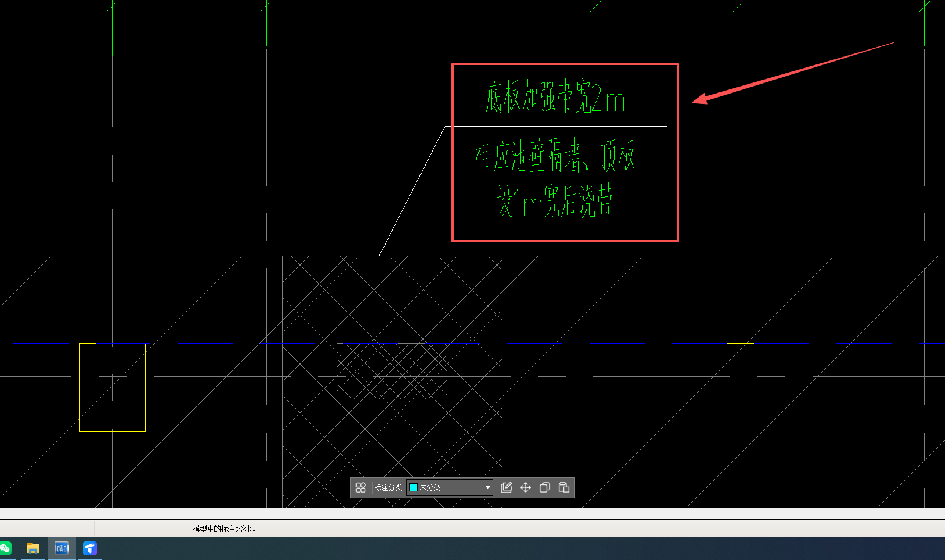The width and height of the screenshot is (945, 560).
Task: Click the paste annotation icon
Action: pos(564,487)
